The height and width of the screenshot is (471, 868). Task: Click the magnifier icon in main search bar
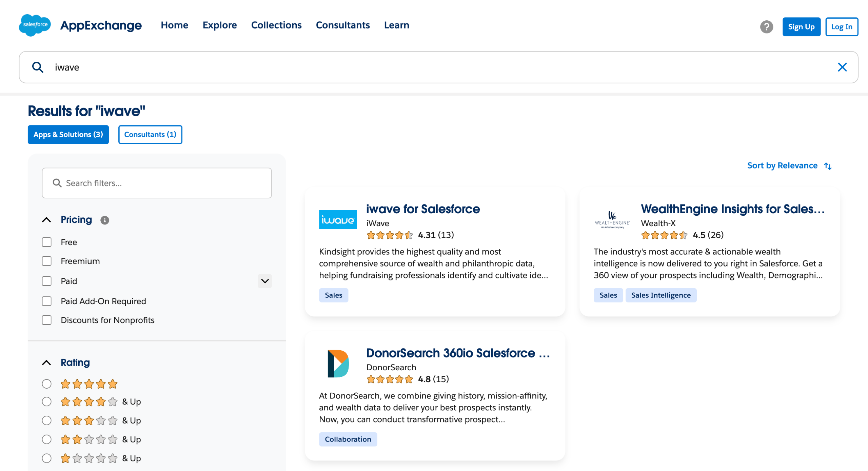tap(38, 67)
